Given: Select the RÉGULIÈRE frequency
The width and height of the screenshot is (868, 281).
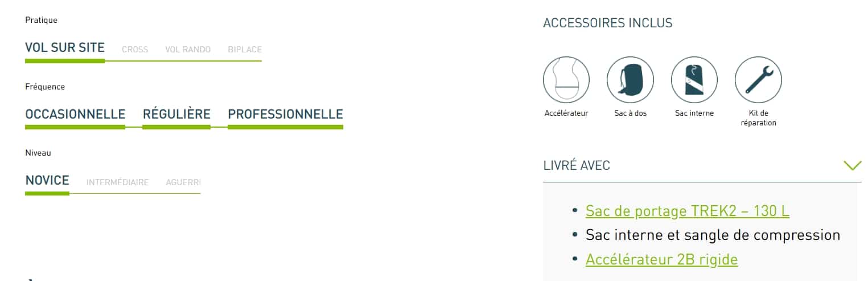Looking at the screenshot, I should click(x=176, y=114).
